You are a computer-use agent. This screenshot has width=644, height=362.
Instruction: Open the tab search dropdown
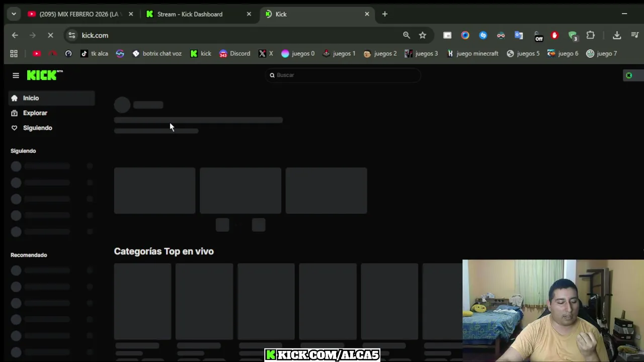coord(14,14)
